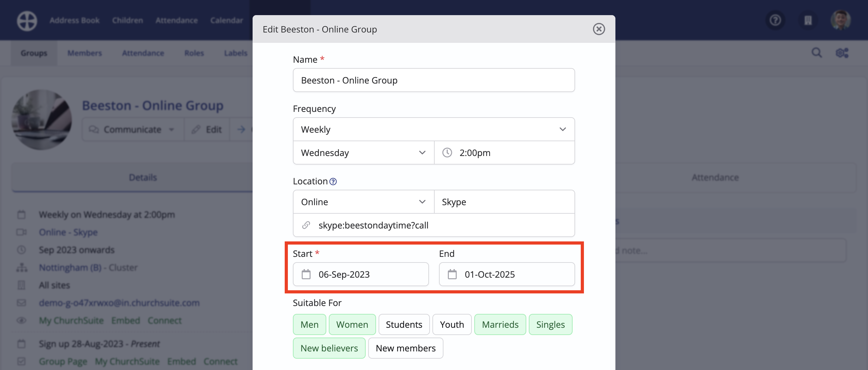Open the Group Page link
This screenshot has height=370, width=868.
point(63,361)
